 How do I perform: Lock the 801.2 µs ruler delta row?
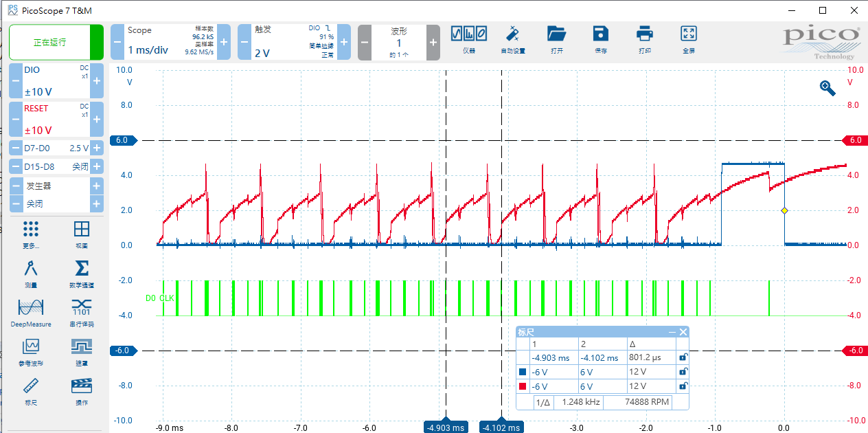point(683,357)
